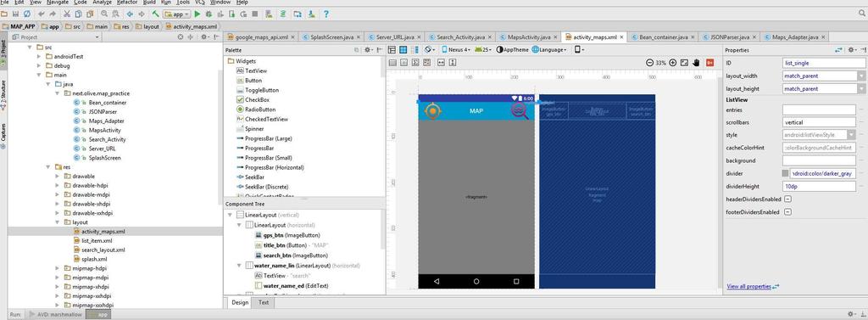Click the Make Project hammer icon
This screenshot has height=320, width=868.
pos(156,14)
